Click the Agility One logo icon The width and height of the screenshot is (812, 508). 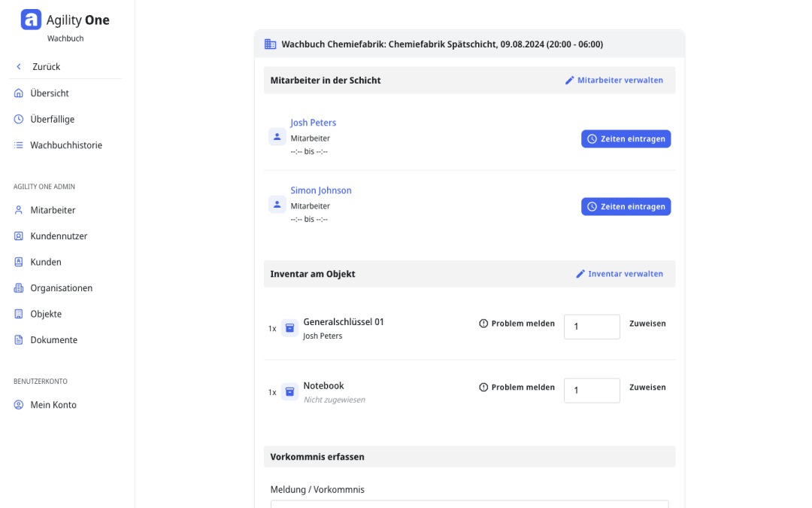(x=31, y=20)
